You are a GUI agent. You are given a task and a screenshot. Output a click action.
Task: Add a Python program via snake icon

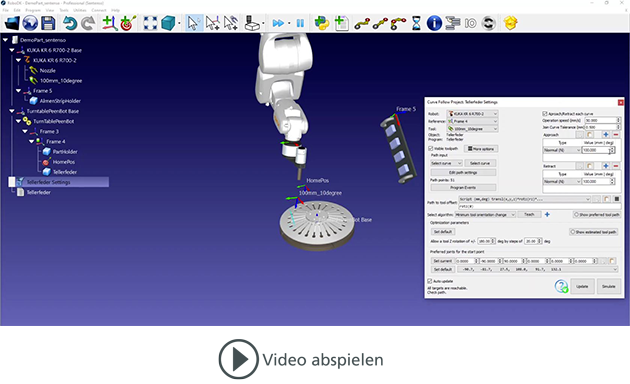click(321, 23)
